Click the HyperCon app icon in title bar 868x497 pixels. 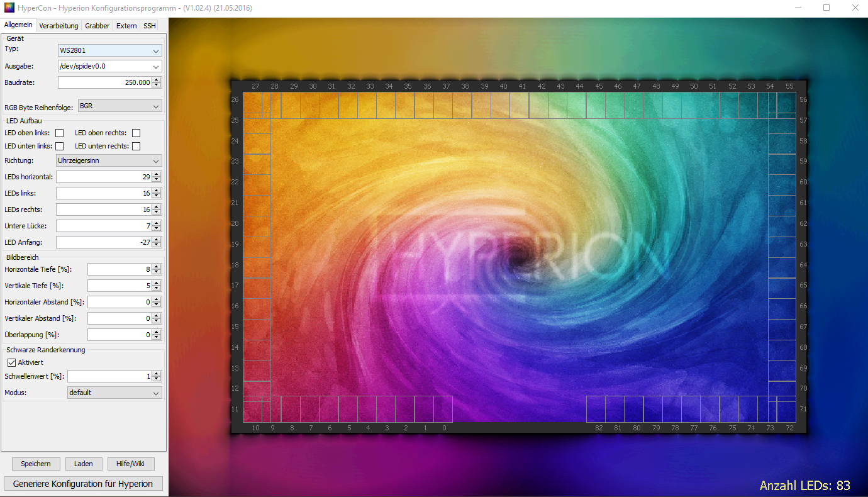coord(9,8)
